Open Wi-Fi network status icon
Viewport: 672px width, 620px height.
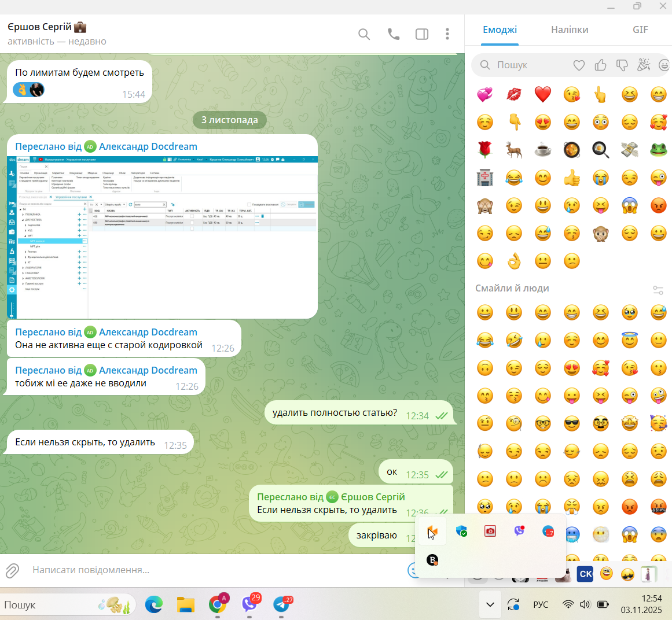click(x=568, y=604)
